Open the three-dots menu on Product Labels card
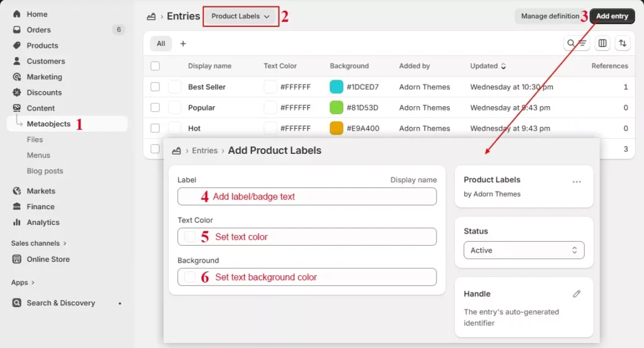Viewport: 644px width, 348px height. (577, 182)
